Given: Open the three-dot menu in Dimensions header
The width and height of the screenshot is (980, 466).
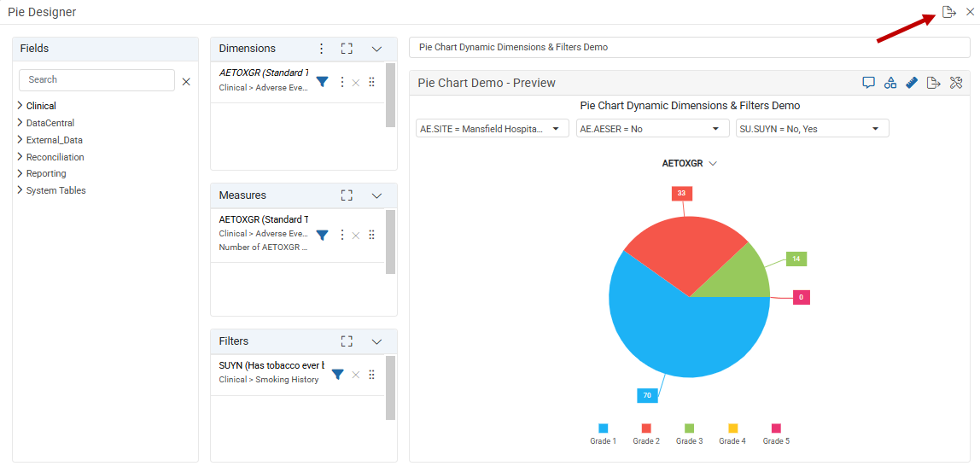Looking at the screenshot, I should [321, 49].
